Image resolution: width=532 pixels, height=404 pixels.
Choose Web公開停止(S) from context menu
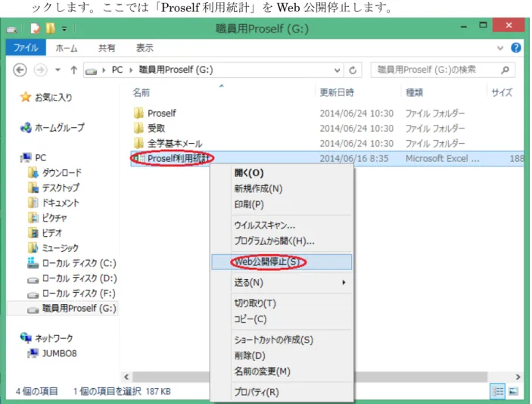point(282,262)
